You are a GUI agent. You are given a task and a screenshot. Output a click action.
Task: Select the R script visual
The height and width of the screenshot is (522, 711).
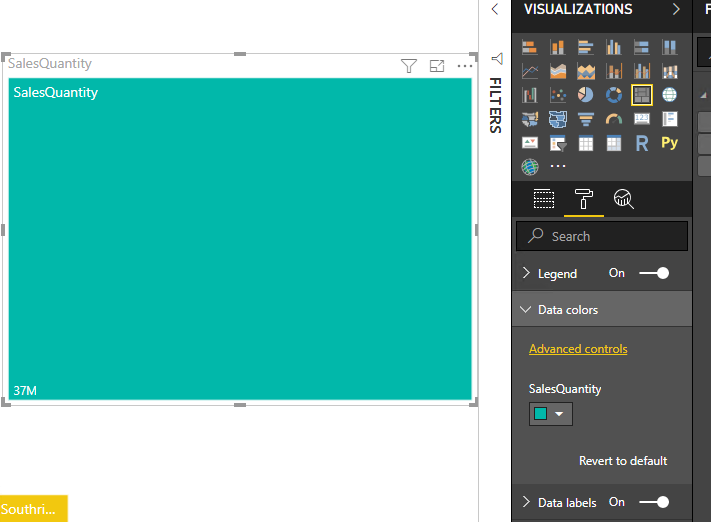(642, 143)
